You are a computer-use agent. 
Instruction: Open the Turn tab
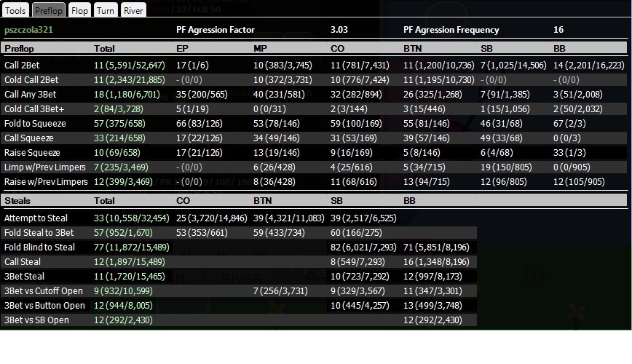105,10
